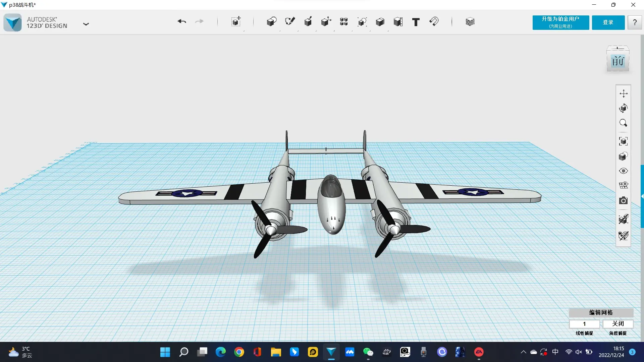Viewport: 644px width, 362px height.
Task: Open the Transform tool
Action: (x=236, y=22)
